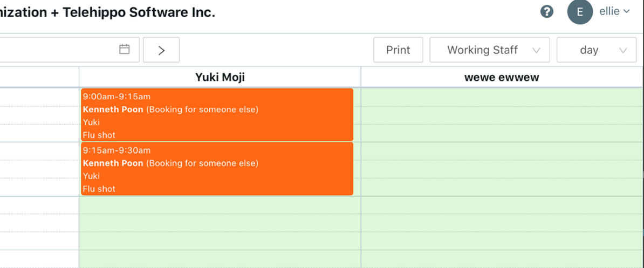Click Kenneth Poon name in second appointment
This screenshot has height=268, width=644.
pos(113,163)
